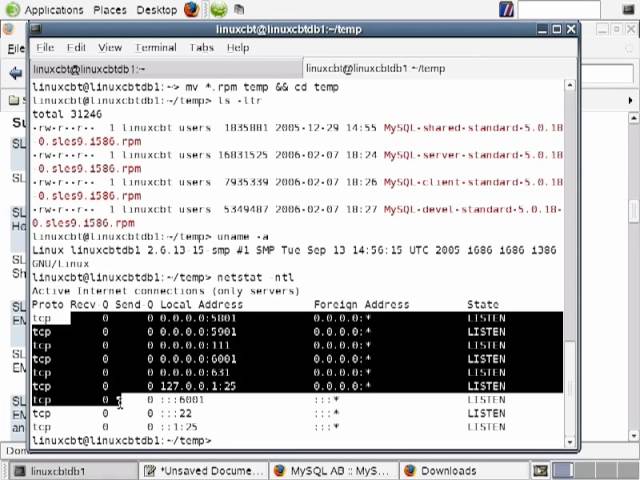The image size is (640, 480).
Task: Open the terminal File menu
Action: coord(45,47)
